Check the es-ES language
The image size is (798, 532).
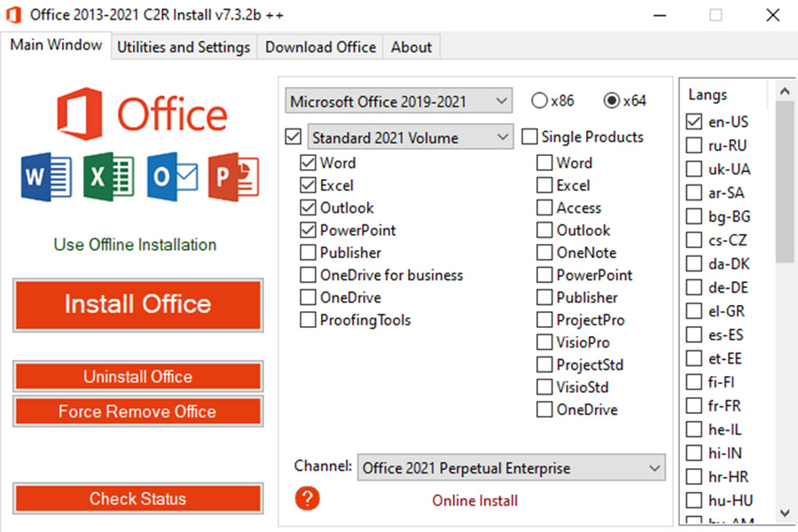tap(693, 334)
